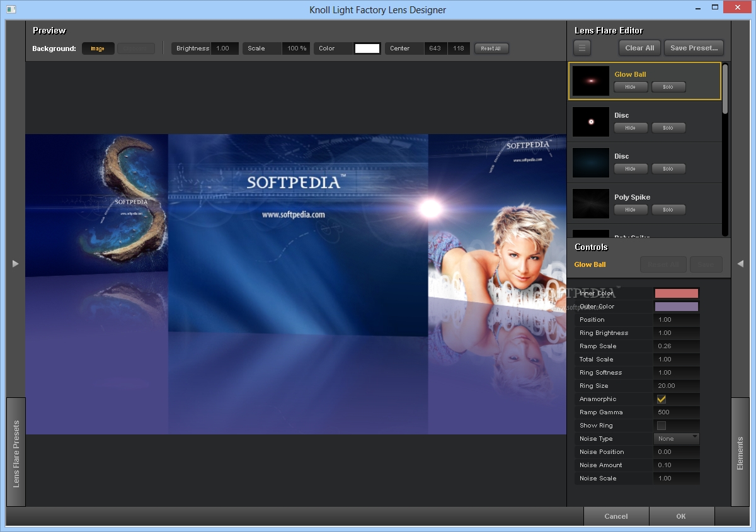Image resolution: width=756 pixels, height=532 pixels.
Task: Edit the Center Y value 118
Action: (x=459, y=48)
